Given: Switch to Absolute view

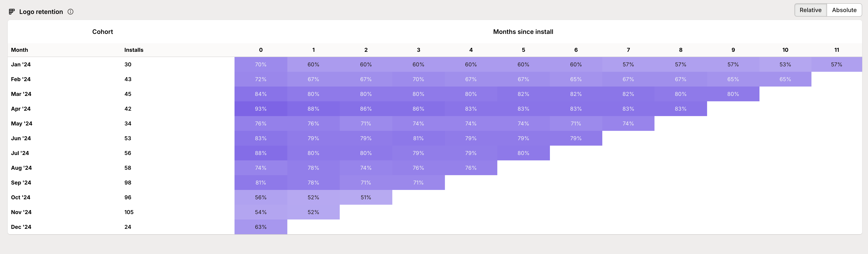Looking at the screenshot, I should pos(844,10).
